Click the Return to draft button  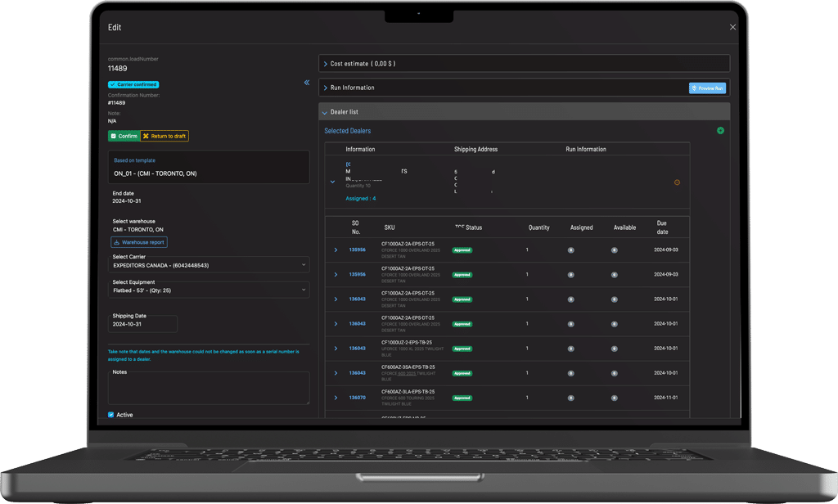(164, 137)
